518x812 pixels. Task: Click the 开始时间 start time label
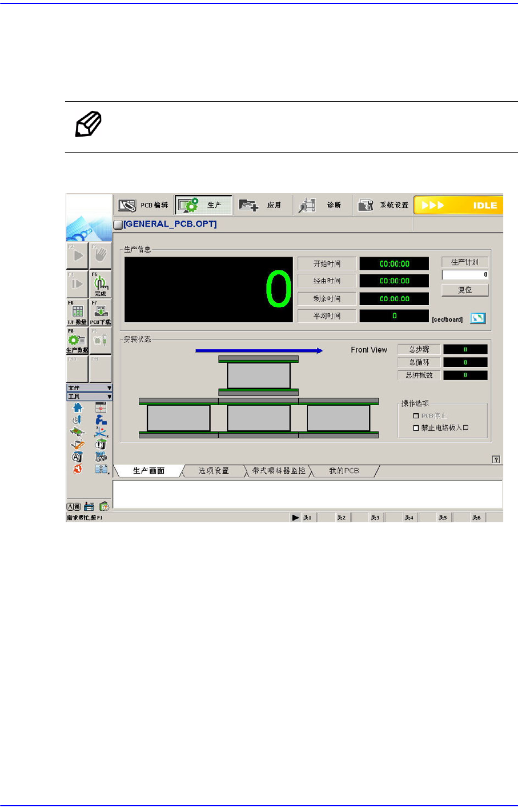(x=327, y=264)
